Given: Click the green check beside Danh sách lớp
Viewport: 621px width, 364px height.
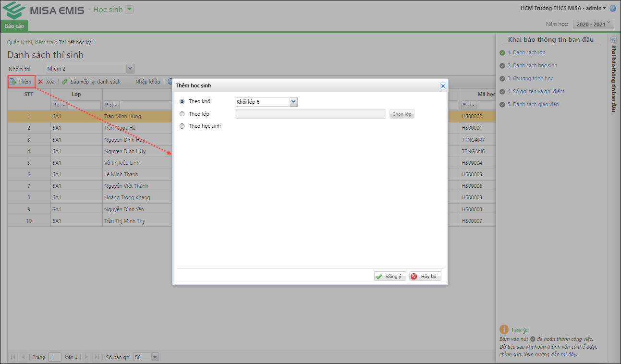Looking at the screenshot, I should 502,53.
